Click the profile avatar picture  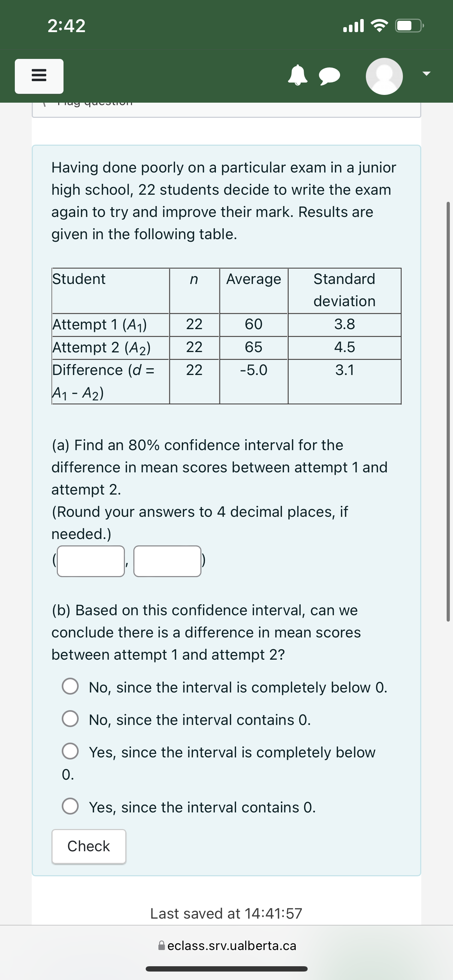tap(385, 76)
